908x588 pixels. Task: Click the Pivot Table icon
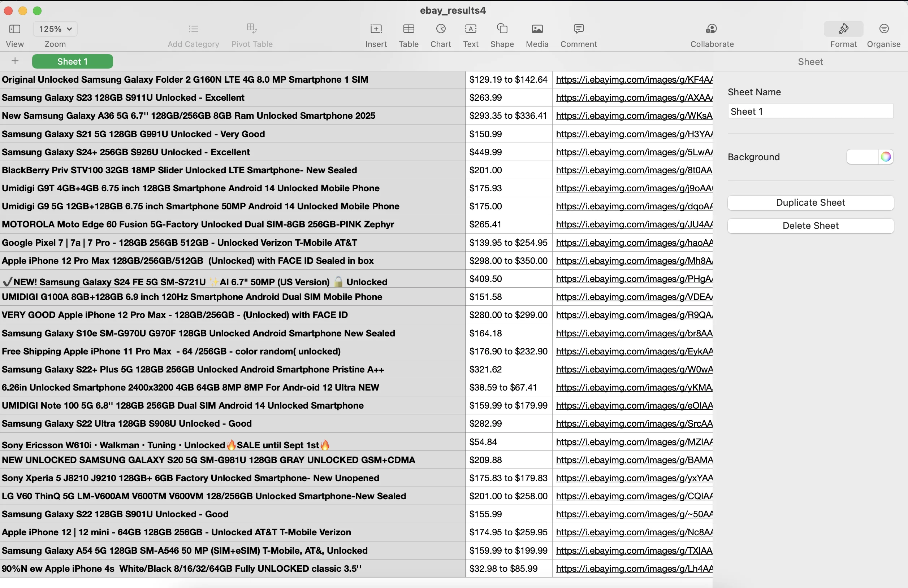pyautogui.click(x=252, y=29)
